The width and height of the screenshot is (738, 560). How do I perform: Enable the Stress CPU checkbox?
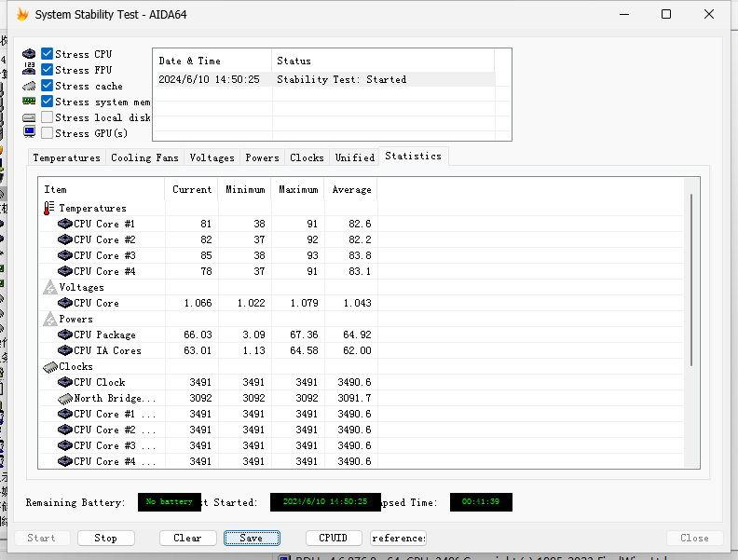48,54
